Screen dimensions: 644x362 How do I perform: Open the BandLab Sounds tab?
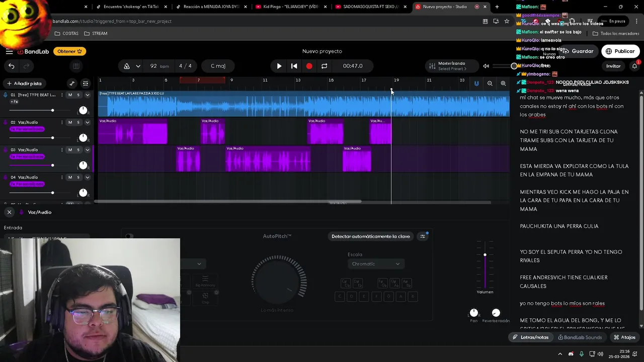pyautogui.click(x=580, y=337)
